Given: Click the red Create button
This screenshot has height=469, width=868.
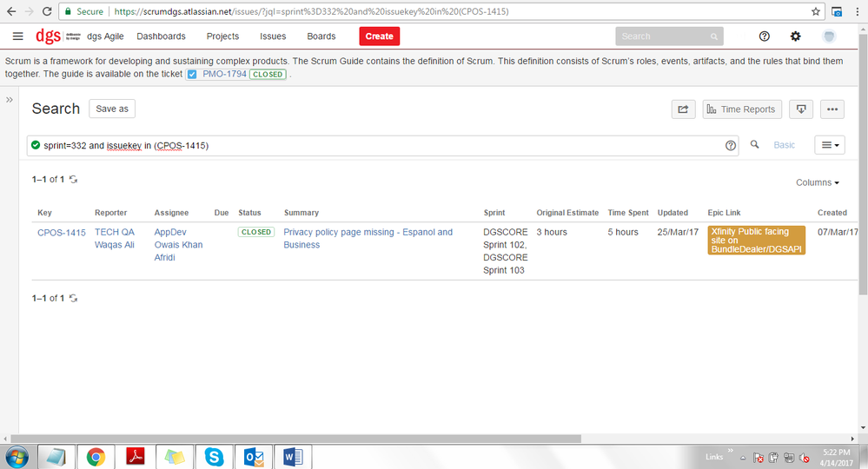Looking at the screenshot, I should click(379, 36).
